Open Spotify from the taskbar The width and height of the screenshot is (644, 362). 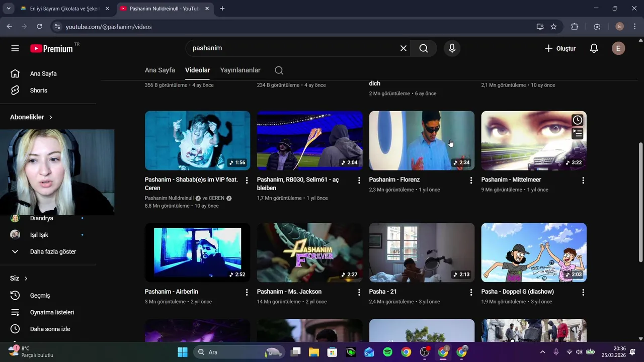[387, 352]
